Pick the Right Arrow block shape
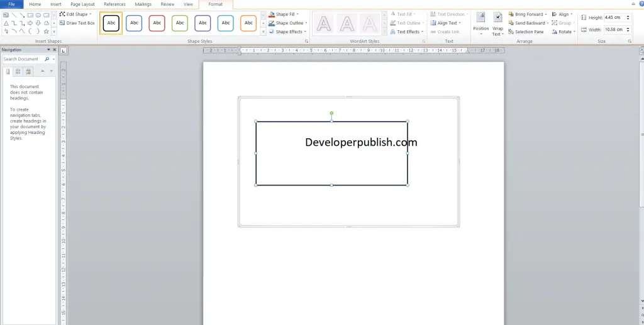644x325 pixels. point(30,23)
